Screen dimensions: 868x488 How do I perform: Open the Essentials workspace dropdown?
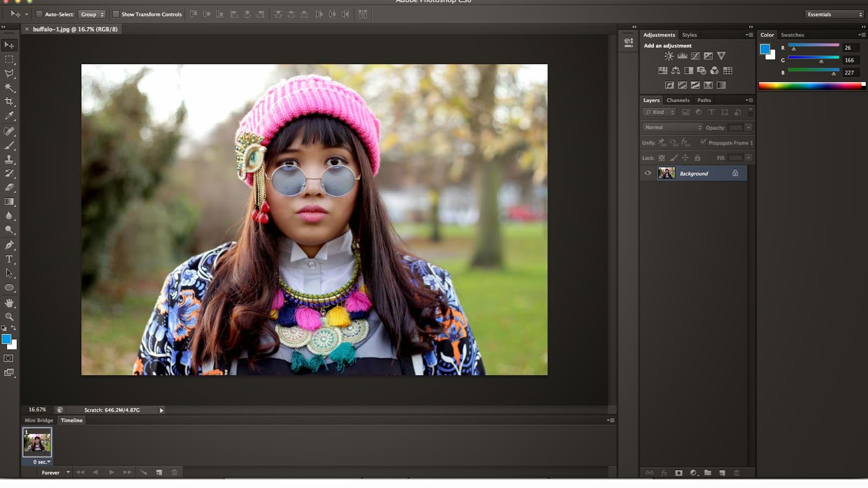(834, 14)
